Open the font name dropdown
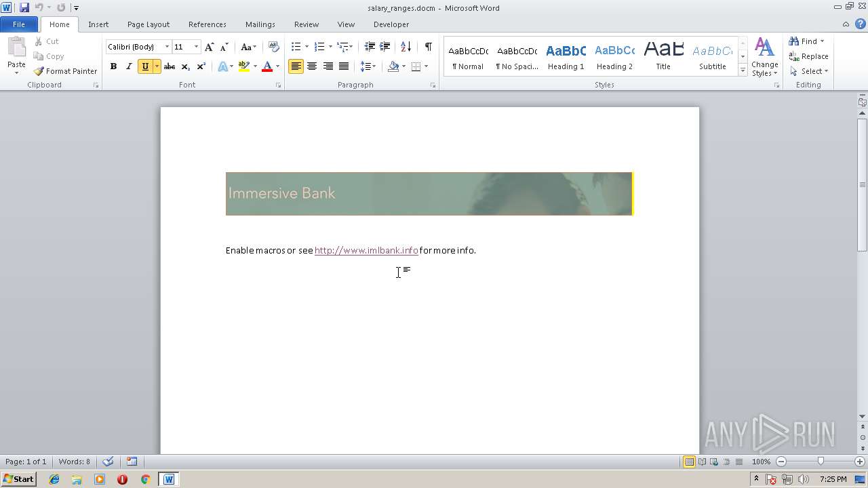Image resolution: width=868 pixels, height=488 pixels. 167,47
